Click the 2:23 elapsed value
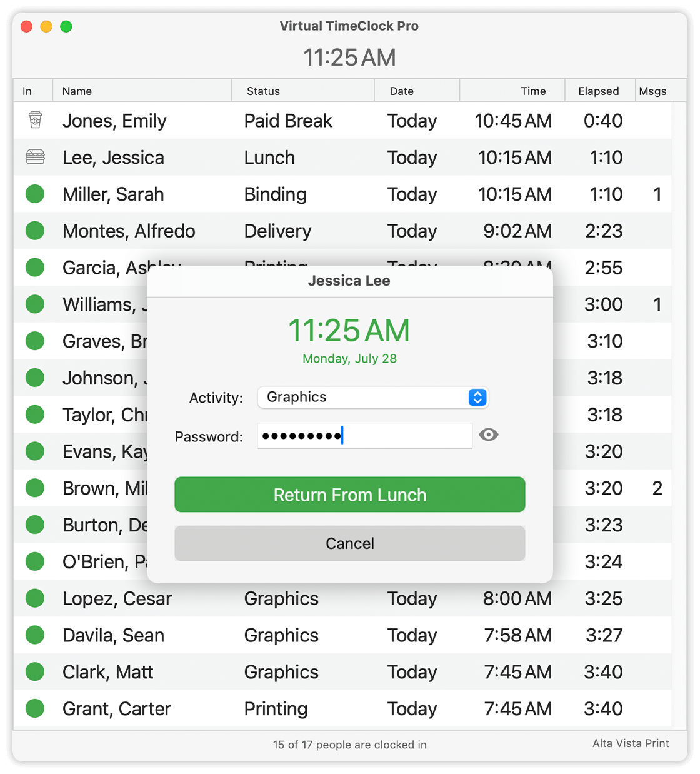700x774 pixels. click(x=604, y=231)
